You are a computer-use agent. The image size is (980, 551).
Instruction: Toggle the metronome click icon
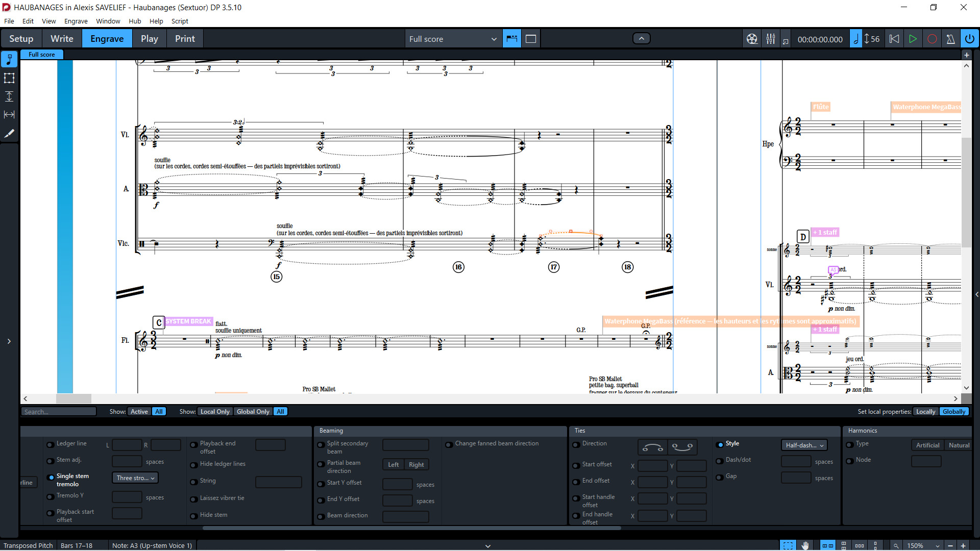pyautogui.click(x=950, y=39)
